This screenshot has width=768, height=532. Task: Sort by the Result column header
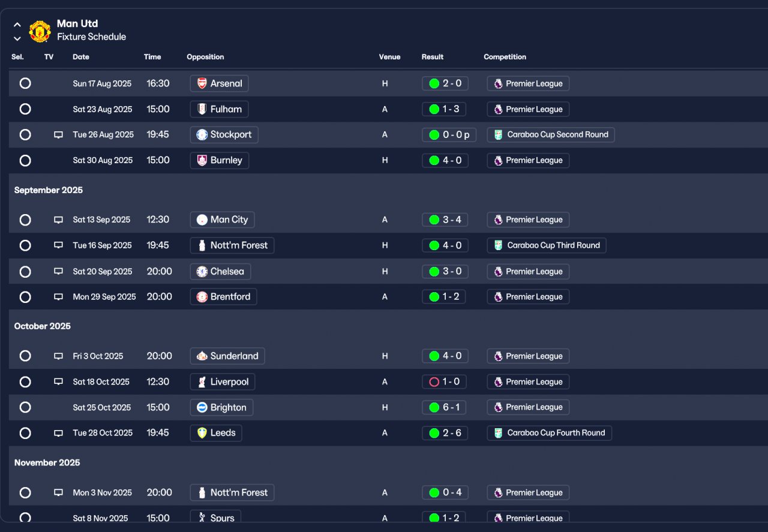tap(433, 57)
